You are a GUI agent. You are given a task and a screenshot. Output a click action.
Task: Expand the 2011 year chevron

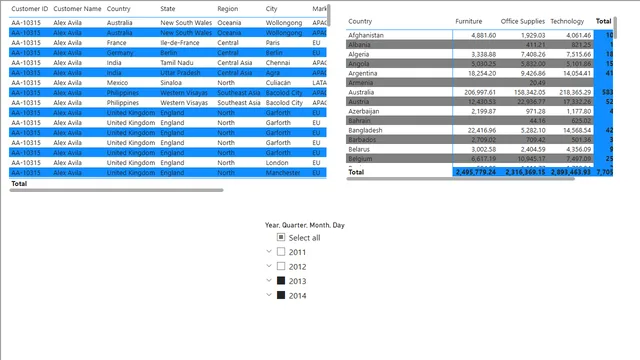pyautogui.click(x=269, y=251)
